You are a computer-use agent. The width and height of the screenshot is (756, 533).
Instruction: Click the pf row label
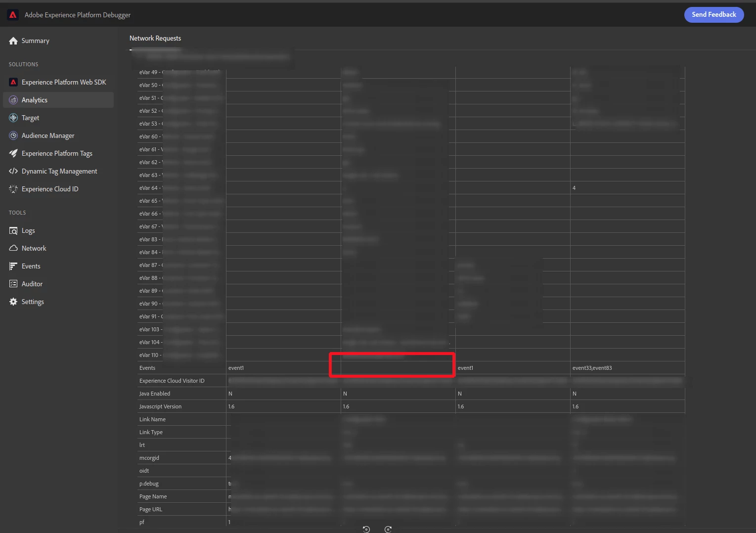point(142,522)
